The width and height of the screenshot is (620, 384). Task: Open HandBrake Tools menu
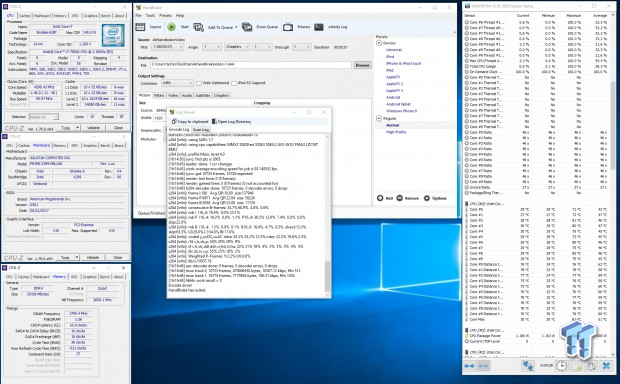click(x=150, y=15)
